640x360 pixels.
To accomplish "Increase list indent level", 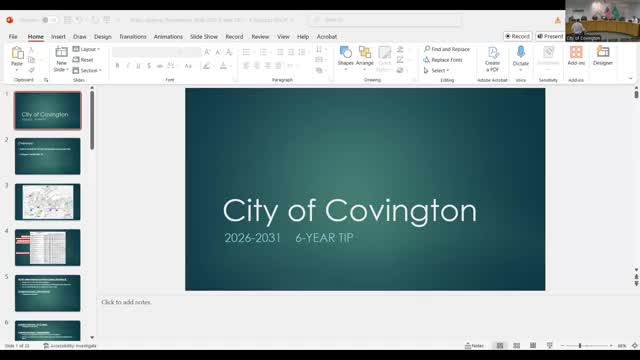I will [x=291, y=52].
